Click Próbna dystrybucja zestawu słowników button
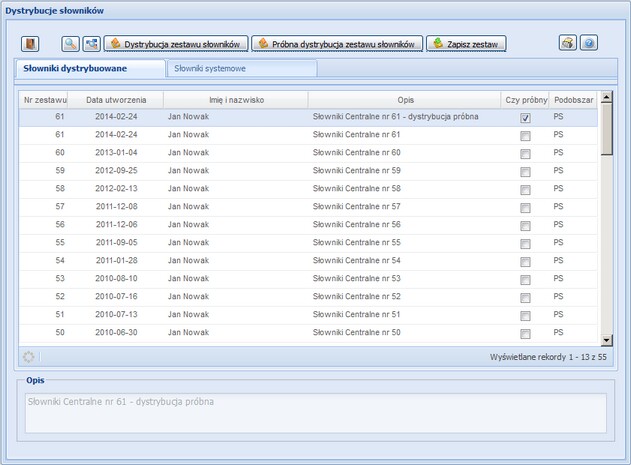631x465 pixels. coord(337,44)
